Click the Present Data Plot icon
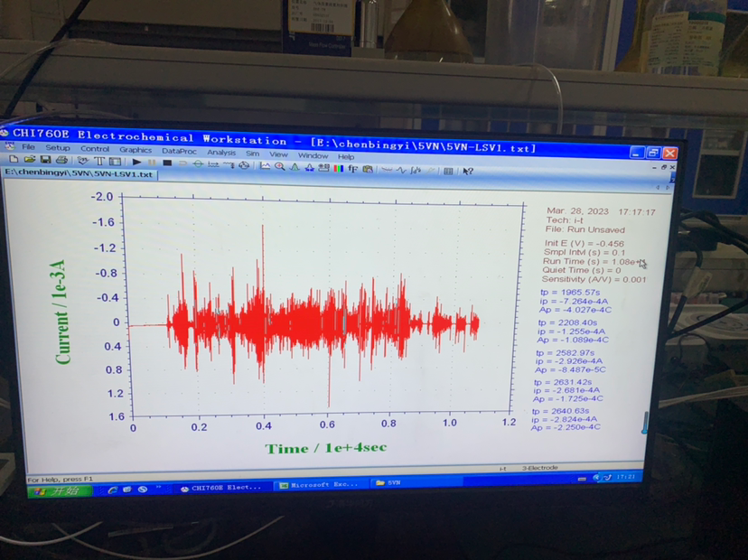 pyautogui.click(x=265, y=166)
